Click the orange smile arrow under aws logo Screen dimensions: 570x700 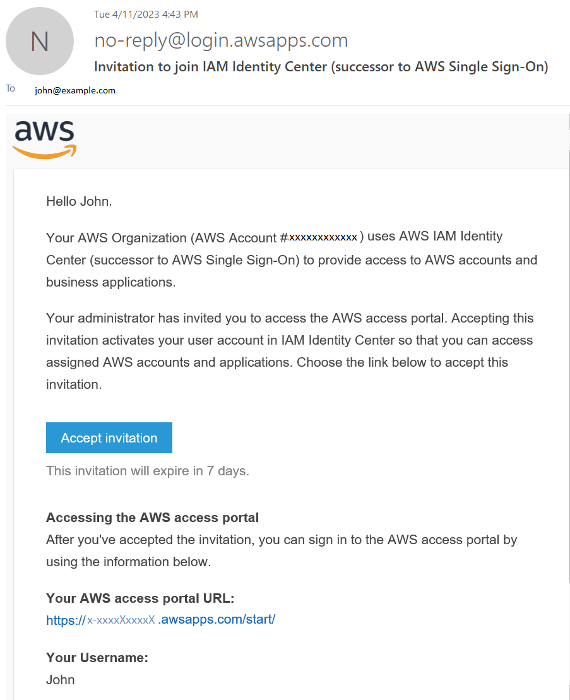[45, 152]
